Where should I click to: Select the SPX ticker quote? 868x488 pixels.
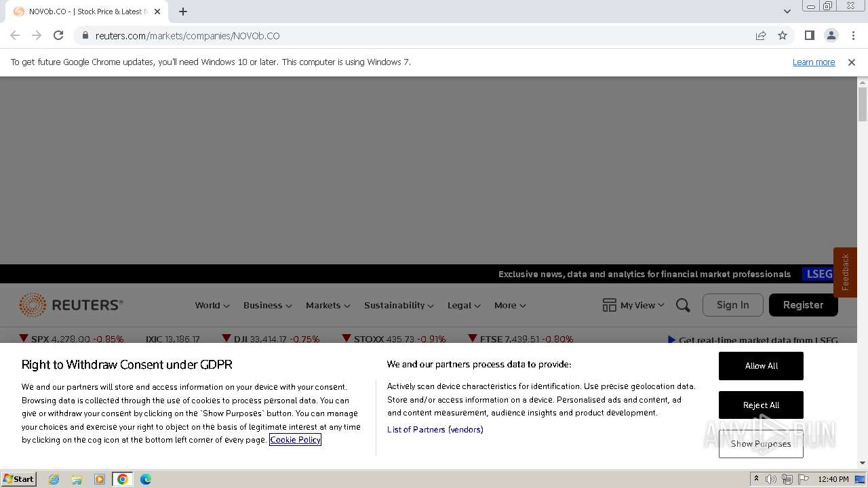(x=71, y=339)
